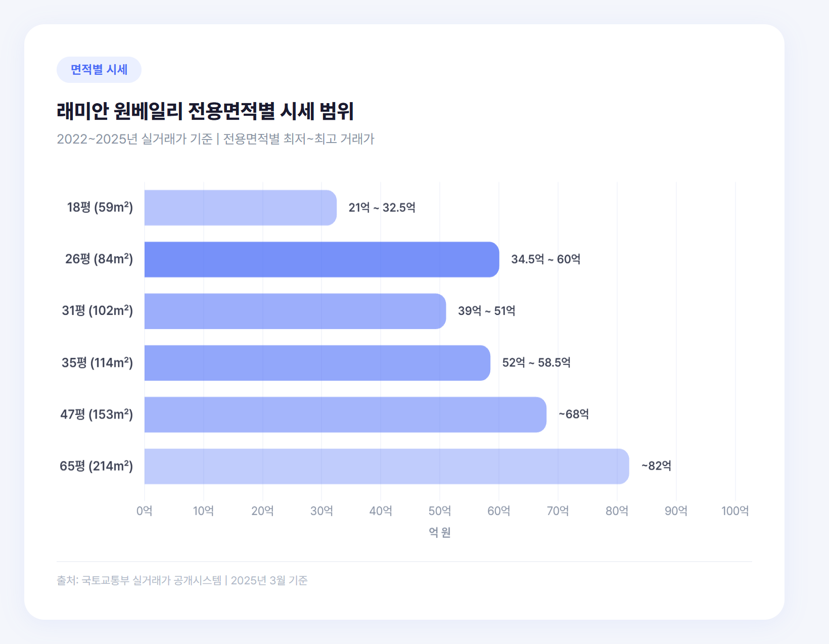829x644 pixels.
Task: Select the 52억 ~ 58.5억 value label
Action: click(536, 362)
